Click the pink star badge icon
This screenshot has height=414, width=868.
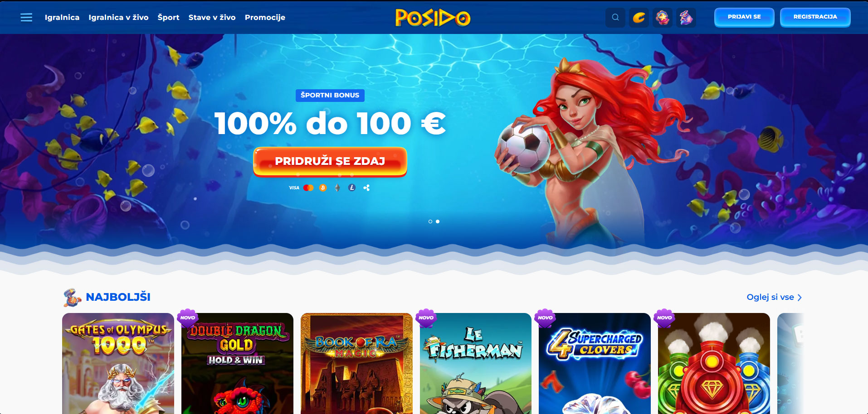click(663, 18)
